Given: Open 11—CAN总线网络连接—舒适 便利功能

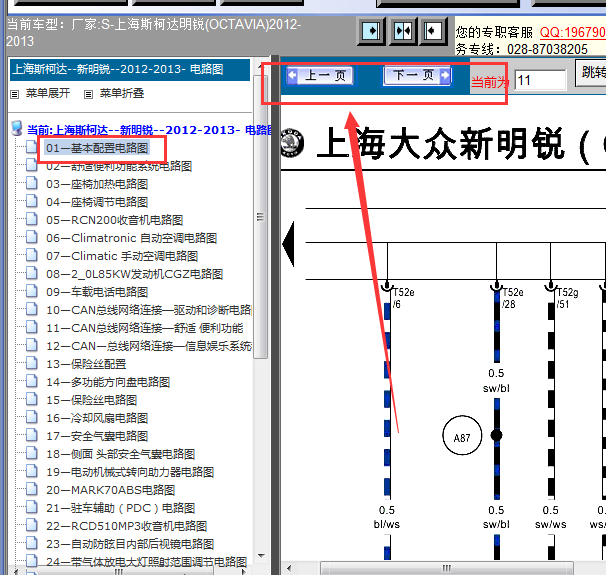Looking at the screenshot, I should pyautogui.click(x=145, y=328).
